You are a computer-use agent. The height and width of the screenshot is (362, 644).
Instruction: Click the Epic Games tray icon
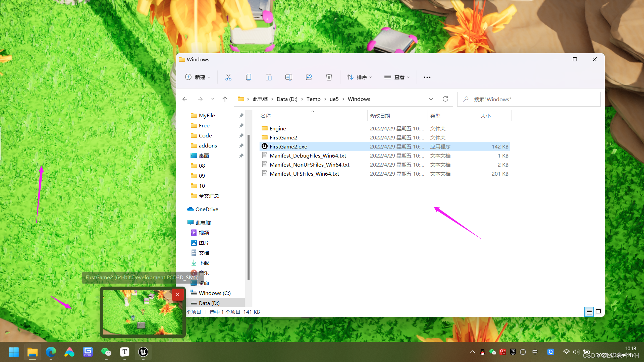click(x=513, y=352)
